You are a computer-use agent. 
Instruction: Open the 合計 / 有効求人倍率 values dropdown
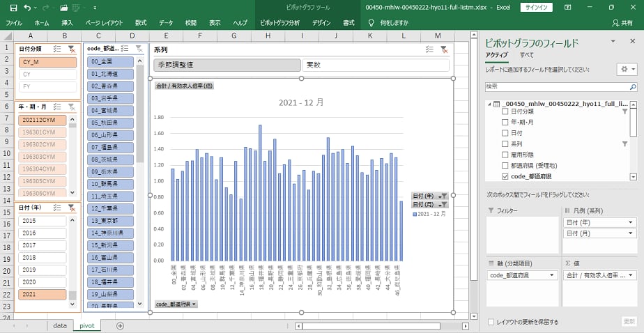[x=631, y=275]
